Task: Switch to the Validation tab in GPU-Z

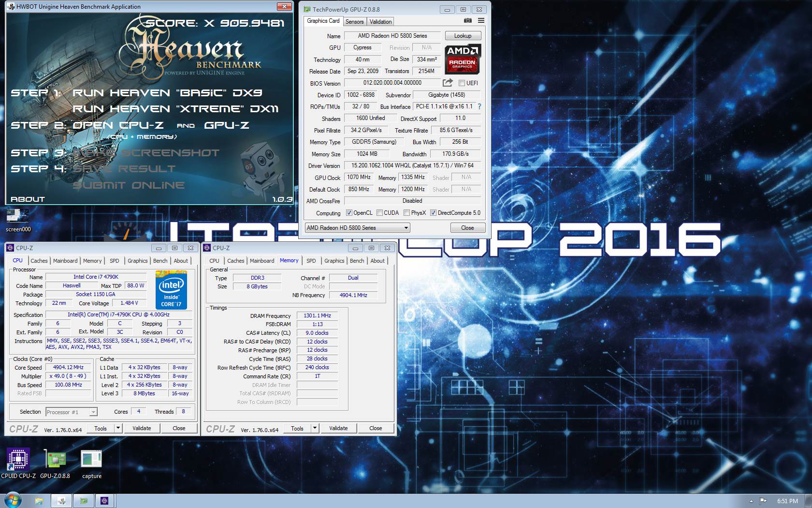Action: 380,21
